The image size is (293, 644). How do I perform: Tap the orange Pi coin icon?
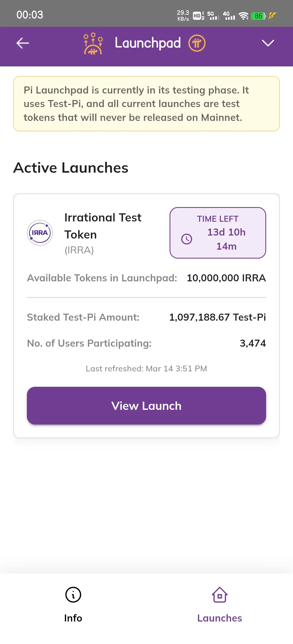pyautogui.click(x=197, y=43)
